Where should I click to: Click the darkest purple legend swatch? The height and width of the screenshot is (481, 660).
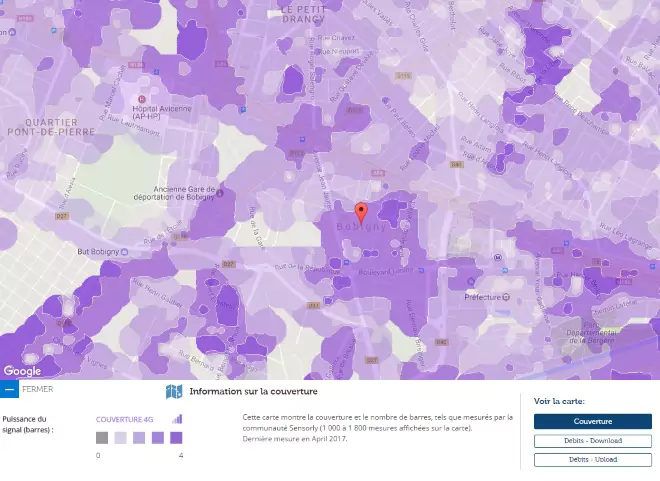coord(176,437)
